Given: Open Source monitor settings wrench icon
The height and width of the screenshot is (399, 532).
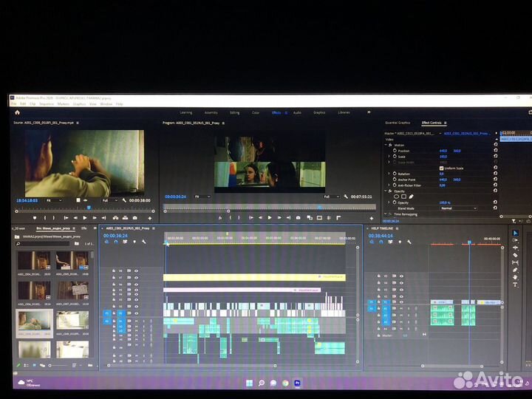Looking at the screenshot, I should (x=123, y=200).
